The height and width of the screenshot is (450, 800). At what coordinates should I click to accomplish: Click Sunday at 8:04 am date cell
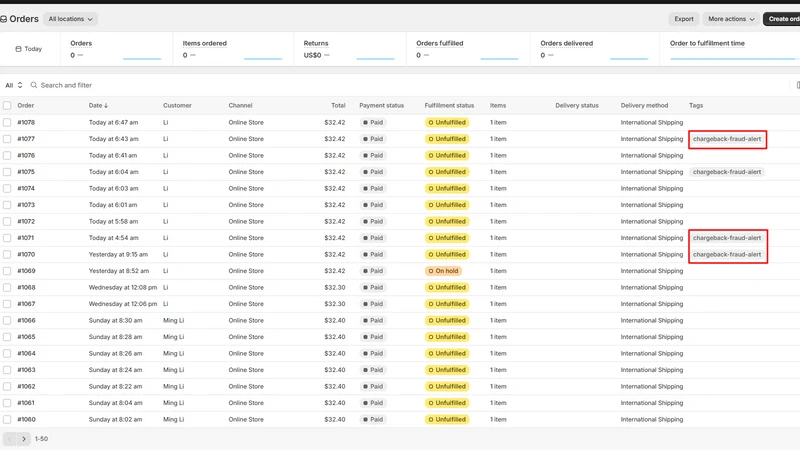click(115, 403)
